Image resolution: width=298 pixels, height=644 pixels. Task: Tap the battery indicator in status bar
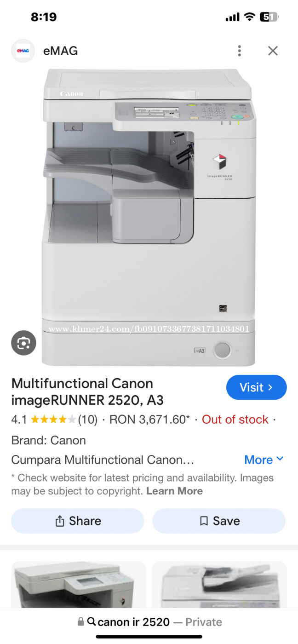click(269, 17)
